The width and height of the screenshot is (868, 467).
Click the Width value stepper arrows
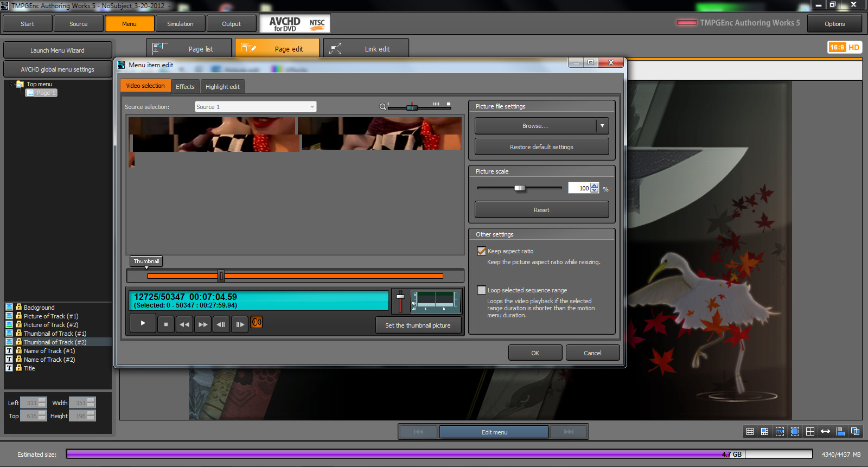click(x=91, y=403)
